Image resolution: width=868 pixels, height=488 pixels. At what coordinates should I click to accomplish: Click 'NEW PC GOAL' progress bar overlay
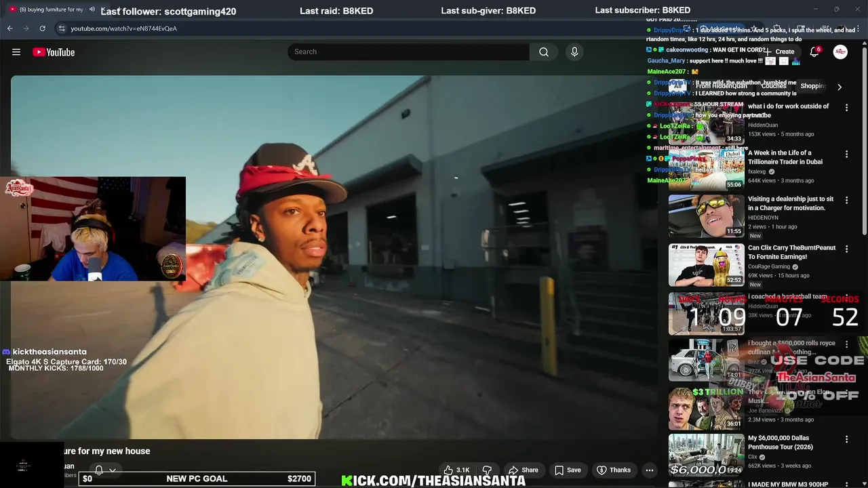coord(197,479)
